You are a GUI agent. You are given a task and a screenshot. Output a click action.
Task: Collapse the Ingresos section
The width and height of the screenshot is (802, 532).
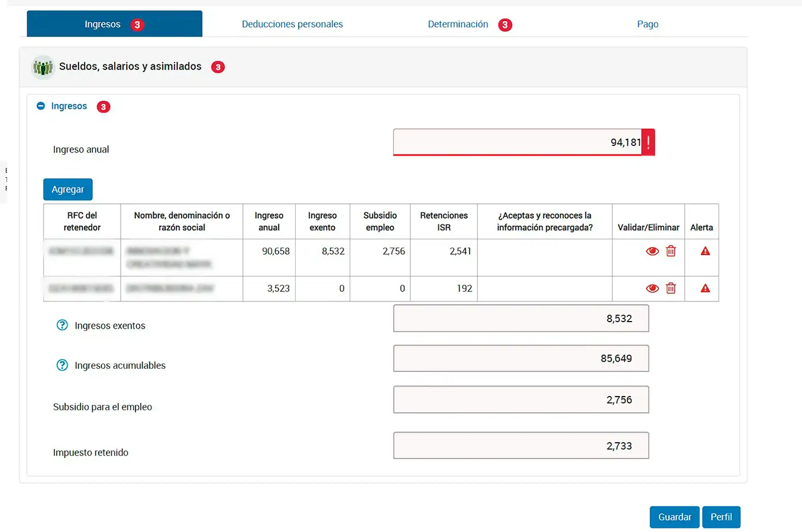(x=41, y=106)
